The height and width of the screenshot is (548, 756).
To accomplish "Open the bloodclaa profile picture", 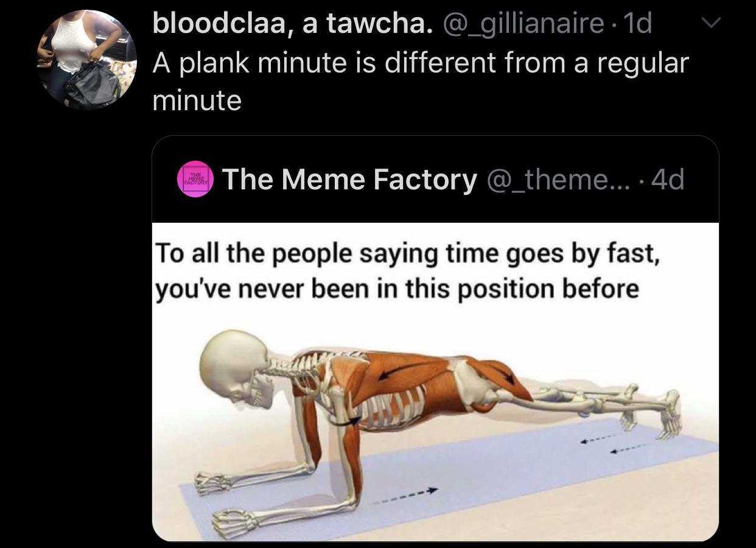I will (88, 60).
